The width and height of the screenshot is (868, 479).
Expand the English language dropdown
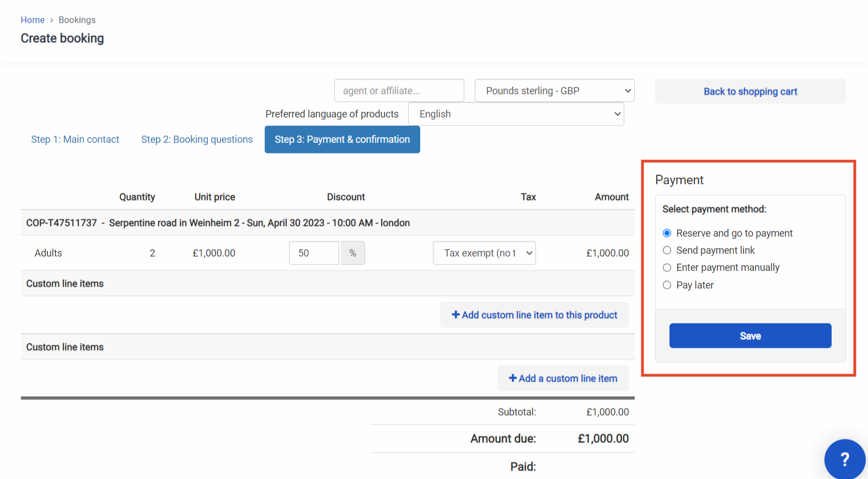coord(516,114)
